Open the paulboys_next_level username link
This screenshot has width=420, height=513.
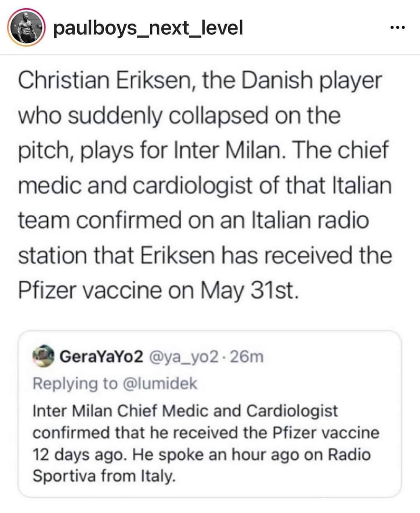(x=148, y=28)
